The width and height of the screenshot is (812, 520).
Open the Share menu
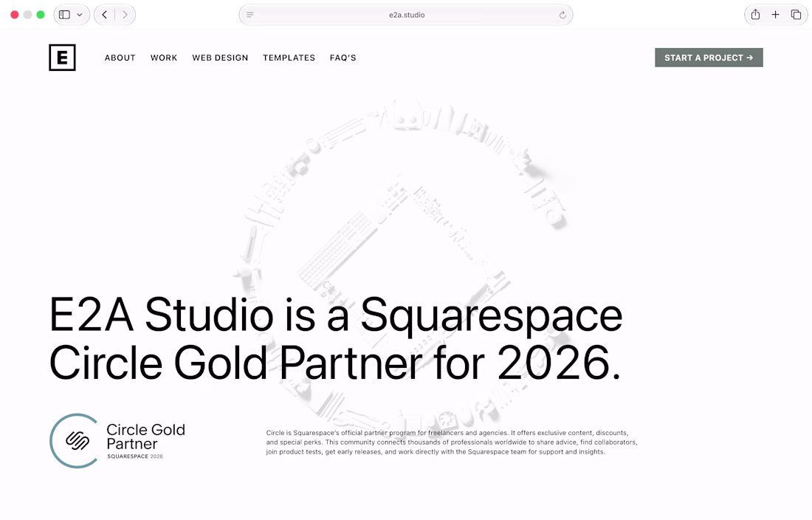tap(756, 15)
